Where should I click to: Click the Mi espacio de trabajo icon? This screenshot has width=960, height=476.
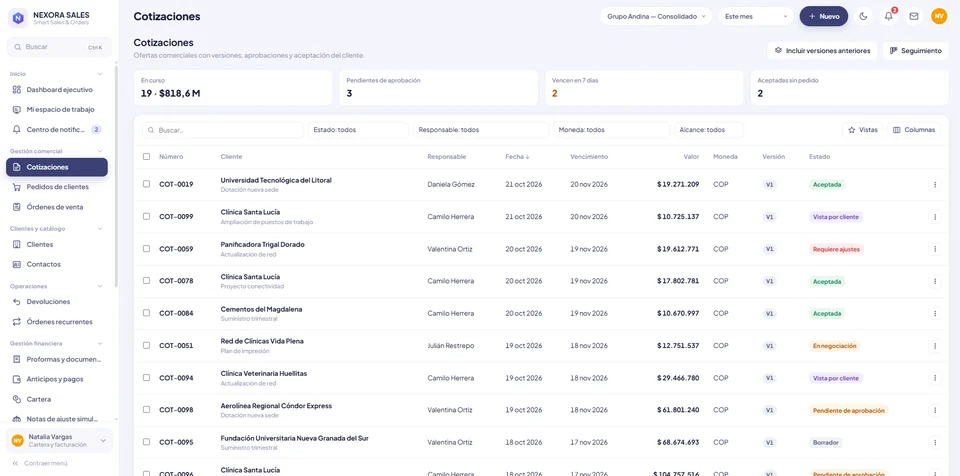[x=17, y=110]
